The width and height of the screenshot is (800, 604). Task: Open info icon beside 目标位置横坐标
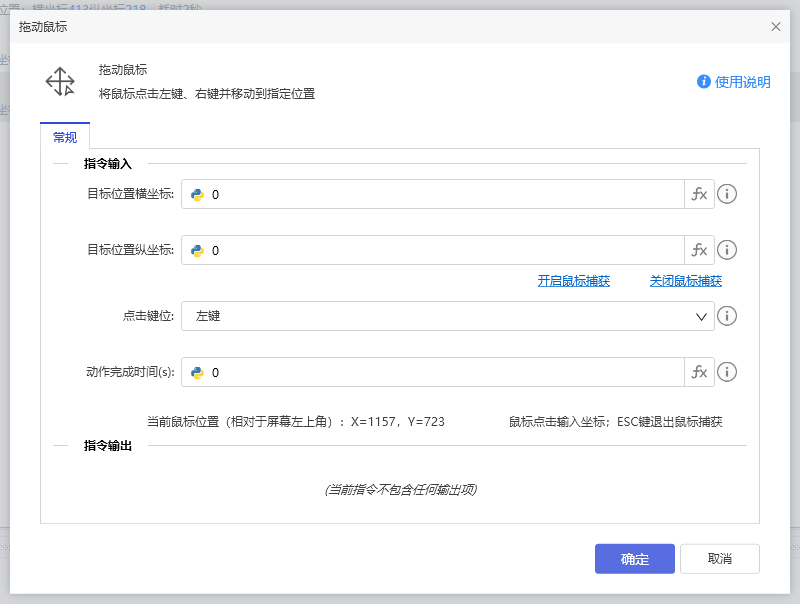click(x=727, y=194)
